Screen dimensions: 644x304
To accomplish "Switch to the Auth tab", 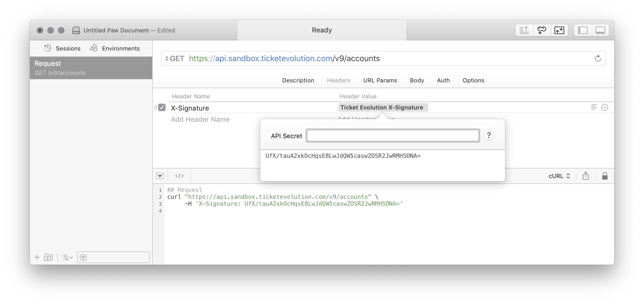I will (x=443, y=80).
